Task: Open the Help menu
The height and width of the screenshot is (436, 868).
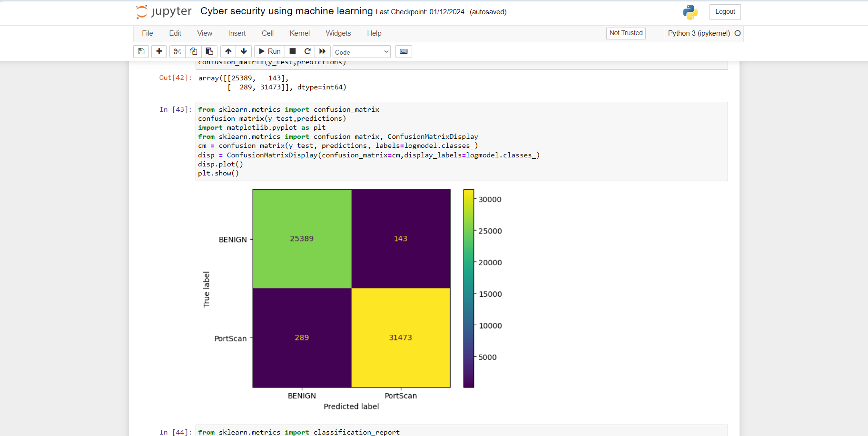Action: tap(374, 33)
